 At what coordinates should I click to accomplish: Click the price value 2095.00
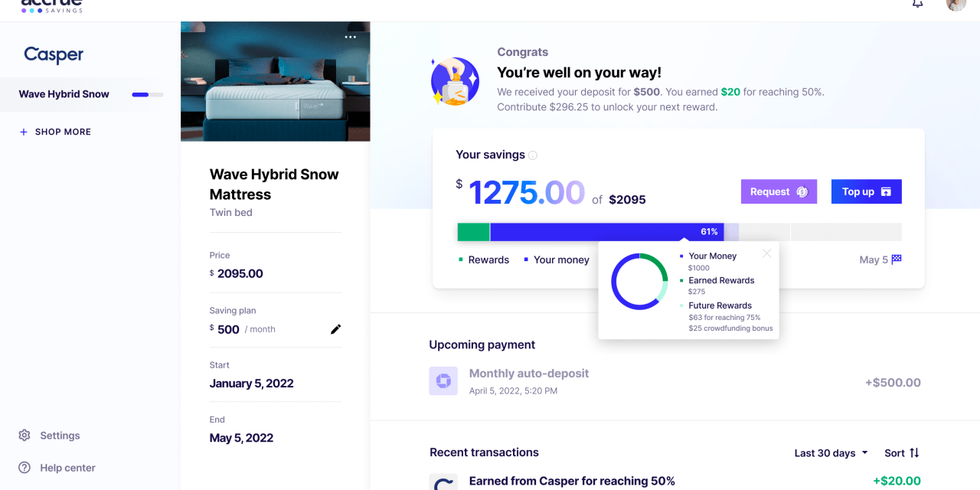240,273
